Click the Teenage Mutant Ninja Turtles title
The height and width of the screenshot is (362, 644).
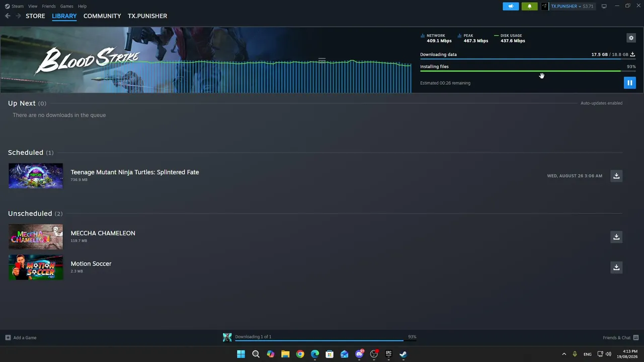(135, 172)
